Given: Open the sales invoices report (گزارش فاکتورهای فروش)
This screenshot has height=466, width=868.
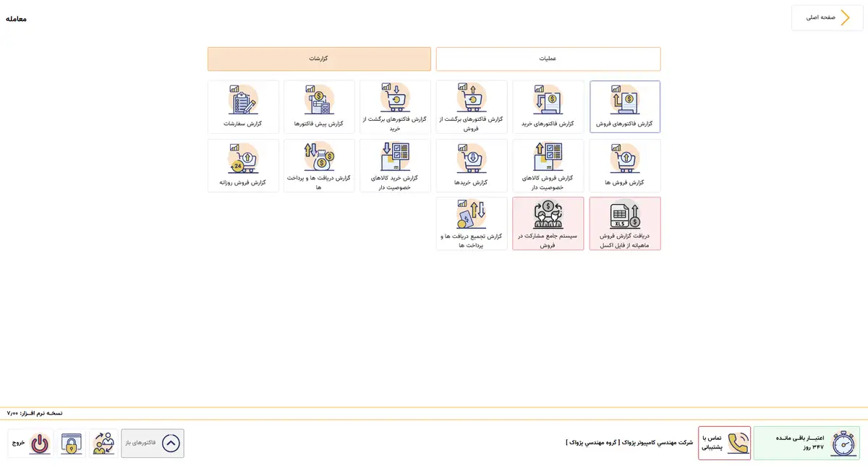Looking at the screenshot, I should pyautogui.click(x=625, y=106).
